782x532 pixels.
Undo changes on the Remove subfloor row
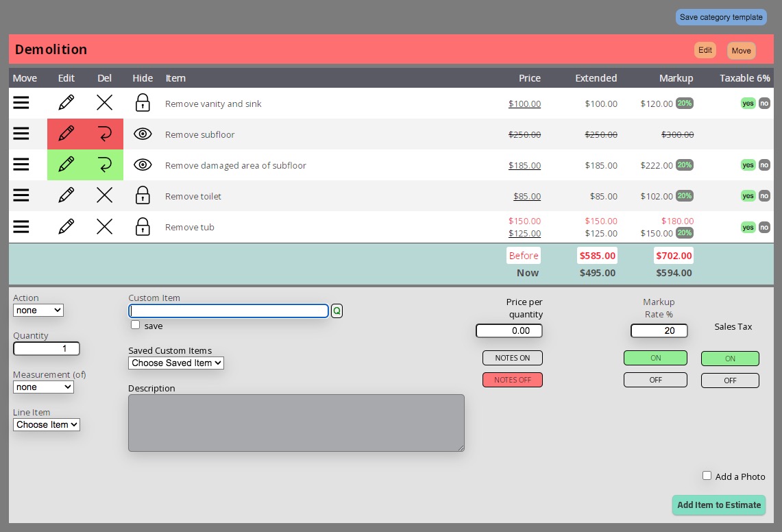tap(104, 133)
